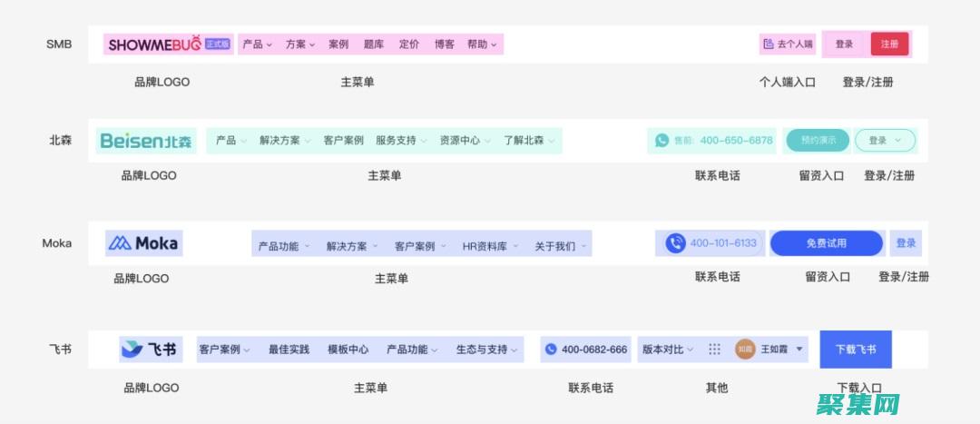This screenshot has width=980, height=424.
Task: Click the red 注册 button
Action: (x=889, y=44)
